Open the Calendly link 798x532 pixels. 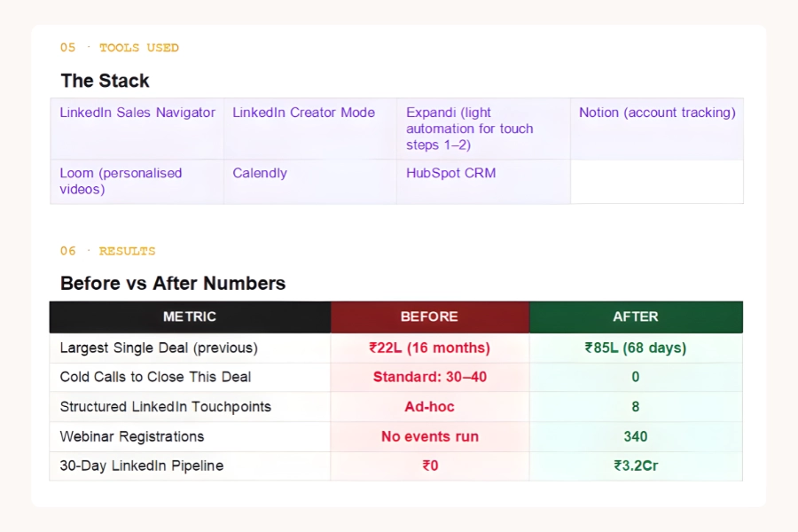click(260, 173)
